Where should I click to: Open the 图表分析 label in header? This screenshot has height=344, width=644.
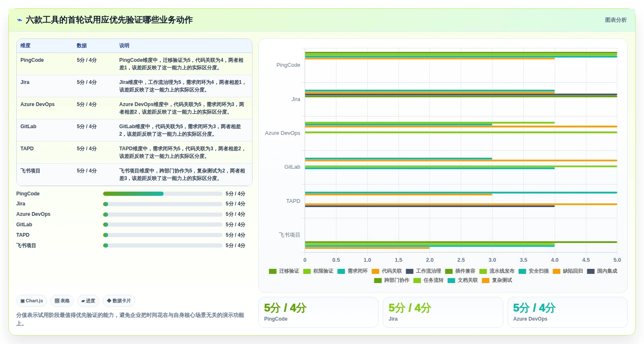pyautogui.click(x=616, y=20)
